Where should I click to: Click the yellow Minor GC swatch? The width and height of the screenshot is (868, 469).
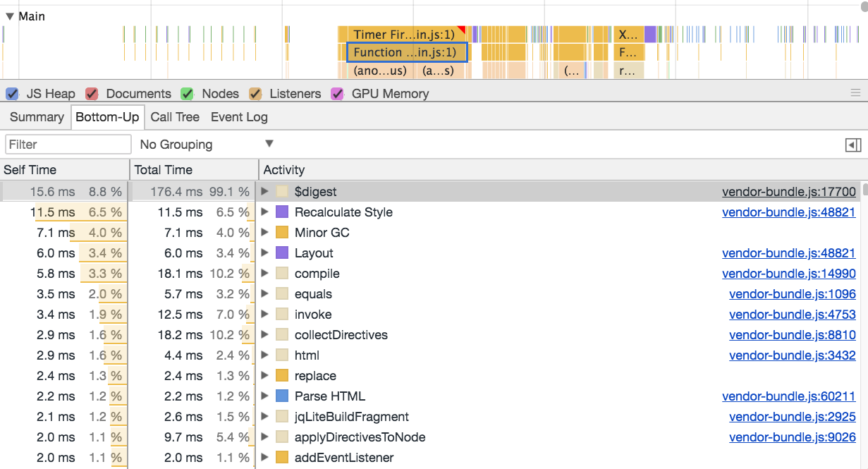[x=282, y=233]
